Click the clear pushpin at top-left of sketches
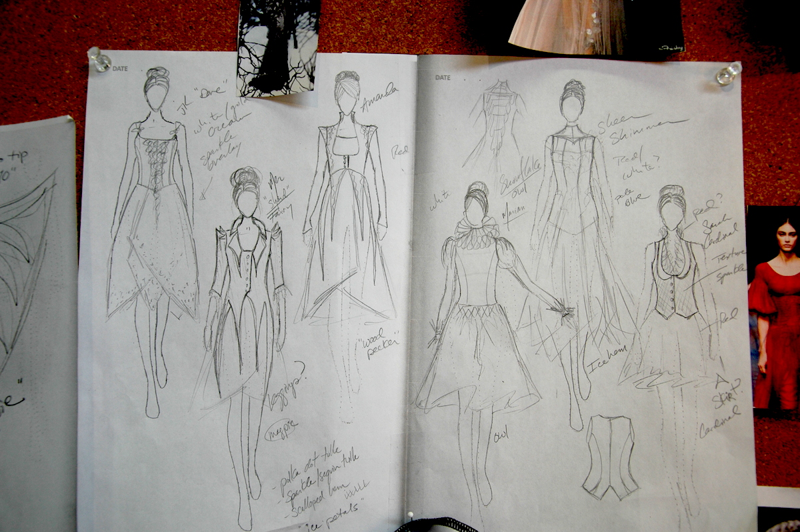The height and width of the screenshot is (532, 800). point(100,60)
